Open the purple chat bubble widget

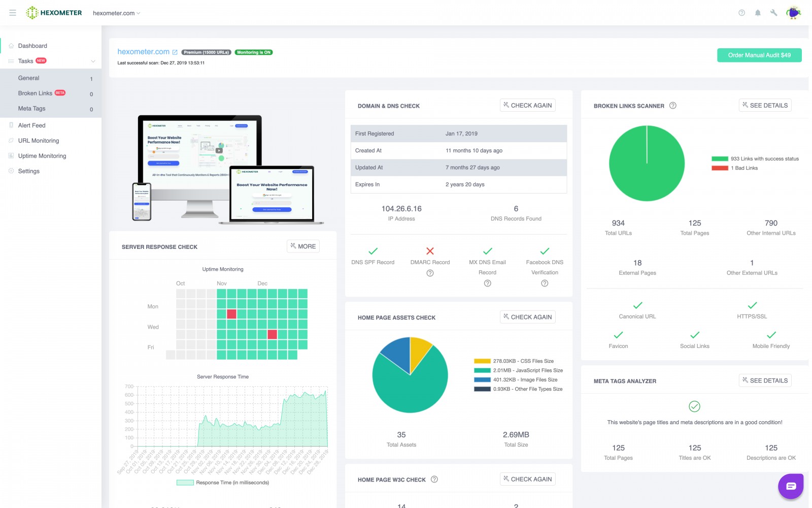790,486
